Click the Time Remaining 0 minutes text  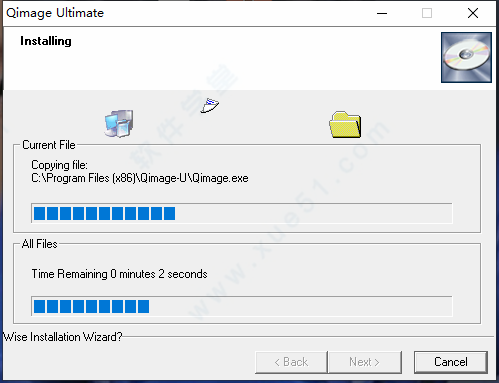(119, 274)
